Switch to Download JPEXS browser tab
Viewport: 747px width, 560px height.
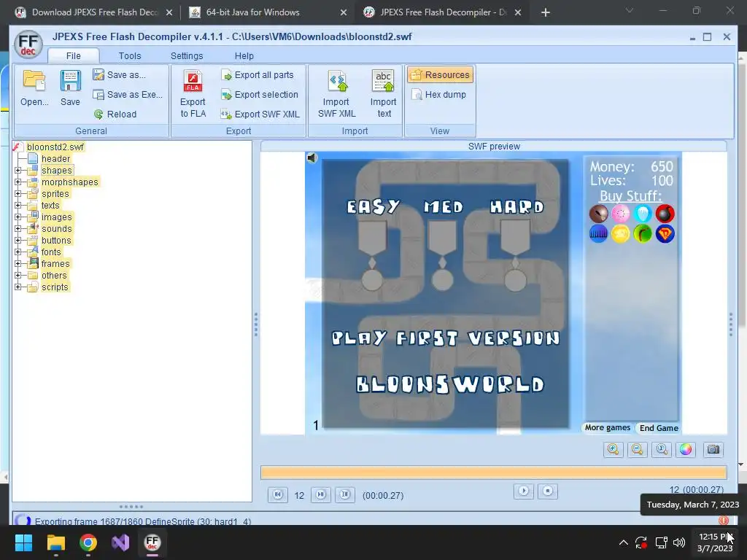94,12
